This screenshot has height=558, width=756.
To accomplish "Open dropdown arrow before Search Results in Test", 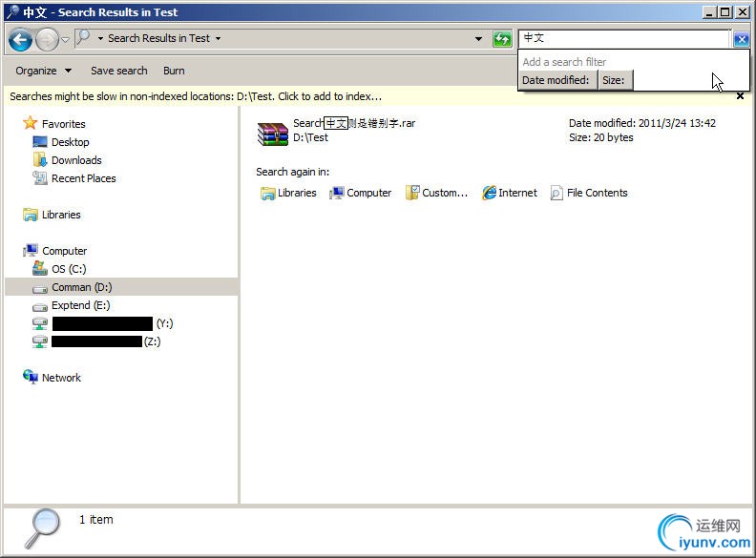I will click(x=100, y=38).
